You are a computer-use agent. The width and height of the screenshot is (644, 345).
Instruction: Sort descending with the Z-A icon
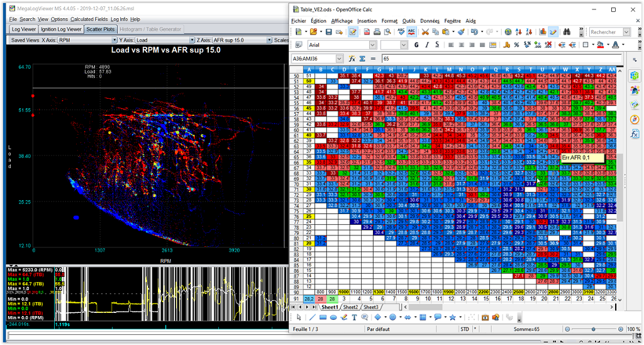coord(530,31)
